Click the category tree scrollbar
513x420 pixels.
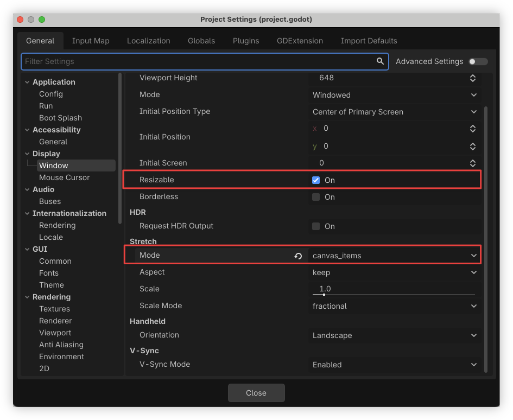pyautogui.click(x=120, y=149)
